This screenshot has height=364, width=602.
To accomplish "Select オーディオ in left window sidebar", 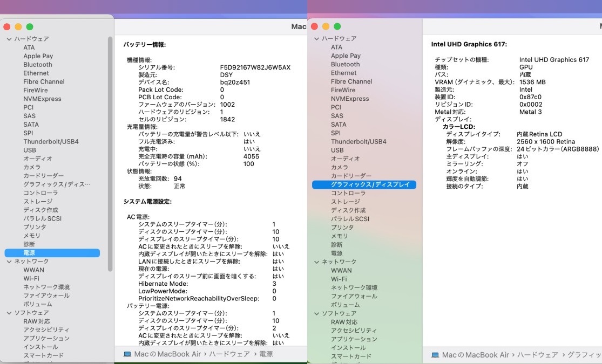I will (38, 159).
